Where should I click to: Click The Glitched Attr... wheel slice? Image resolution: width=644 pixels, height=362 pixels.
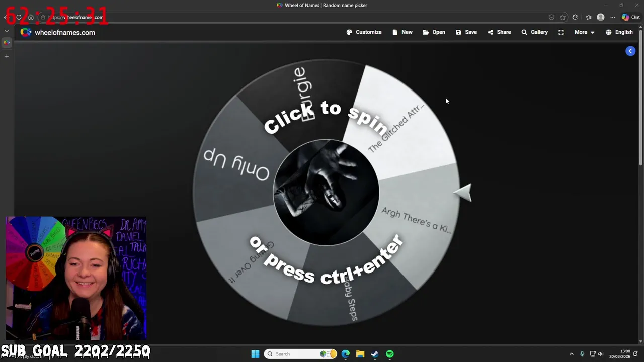[403, 123]
